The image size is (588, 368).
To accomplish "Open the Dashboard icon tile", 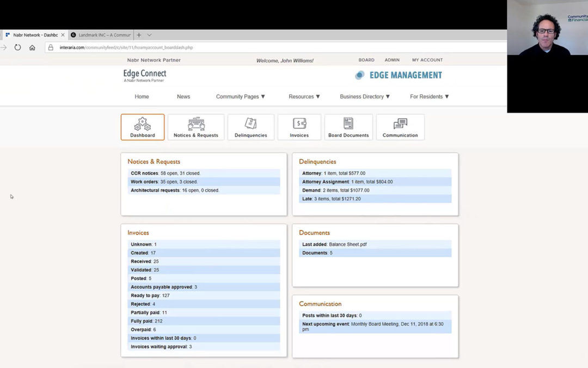I will 142,127.
